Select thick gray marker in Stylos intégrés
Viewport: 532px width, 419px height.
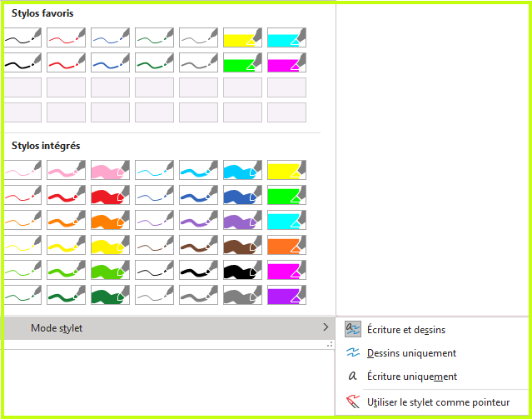pyautogui.click(x=242, y=295)
